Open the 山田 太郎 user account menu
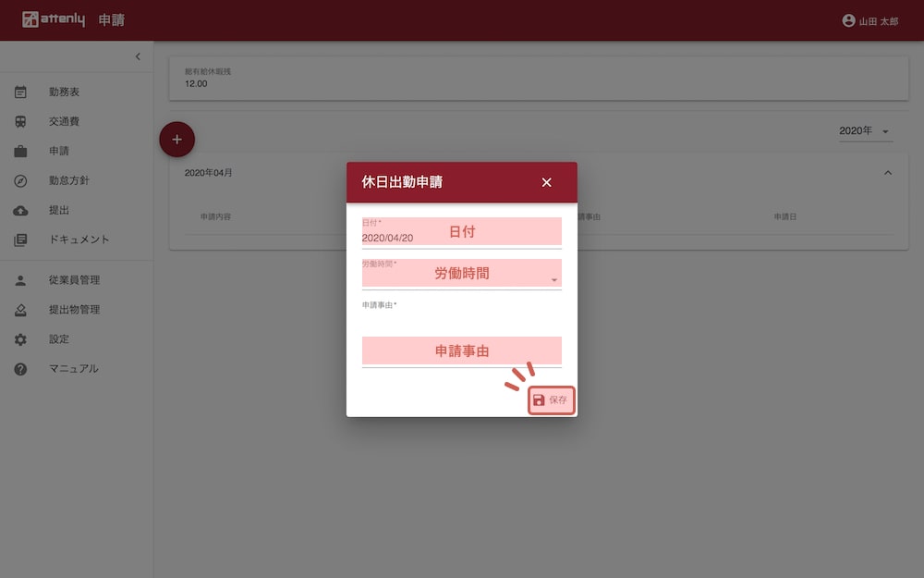924x578 pixels. coord(869,21)
